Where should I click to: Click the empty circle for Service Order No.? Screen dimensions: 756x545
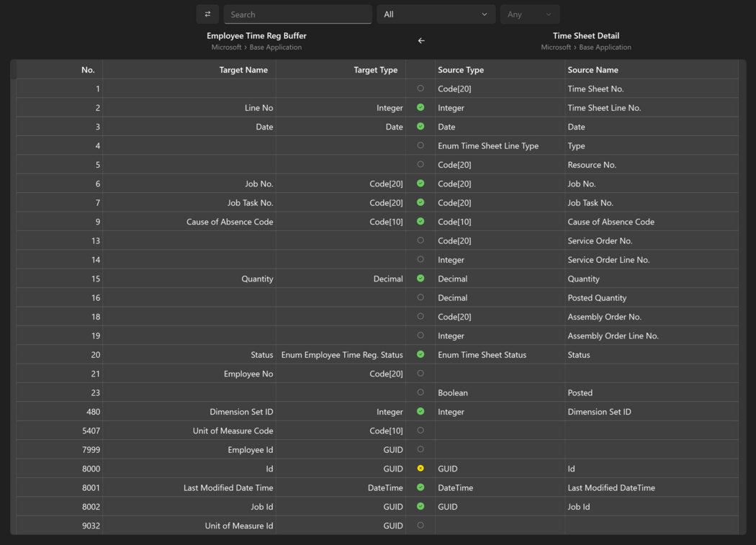point(420,240)
